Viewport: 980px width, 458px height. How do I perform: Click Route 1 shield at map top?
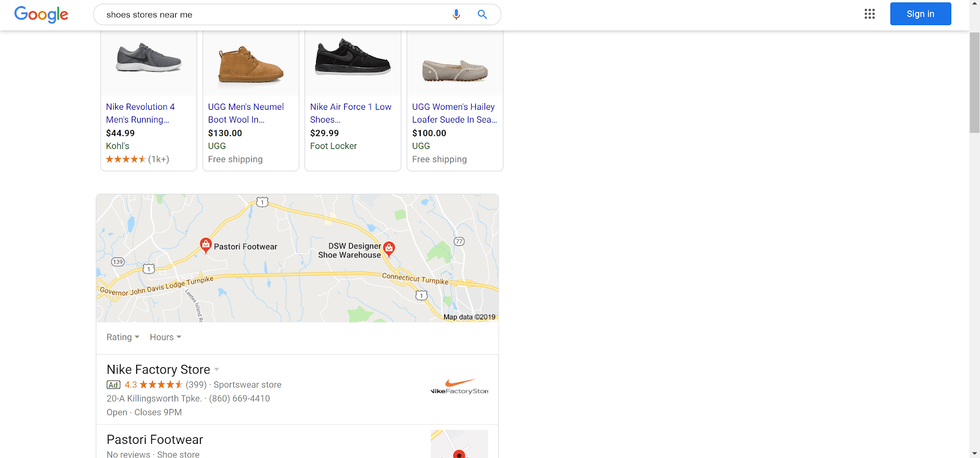[x=262, y=202]
